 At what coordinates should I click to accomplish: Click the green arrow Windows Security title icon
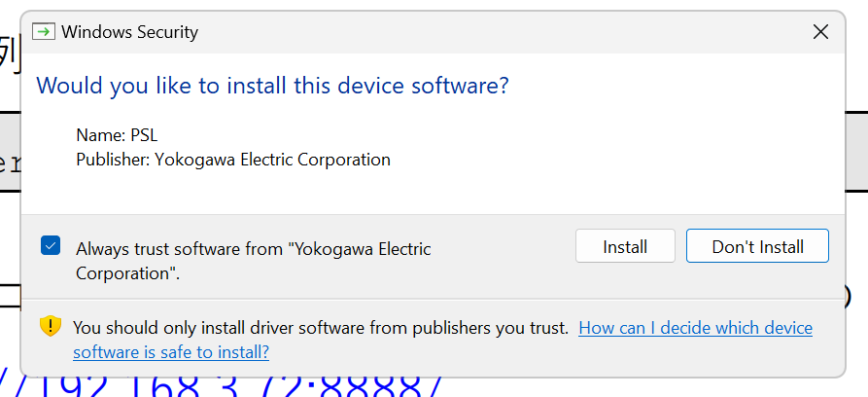click(x=43, y=31)
